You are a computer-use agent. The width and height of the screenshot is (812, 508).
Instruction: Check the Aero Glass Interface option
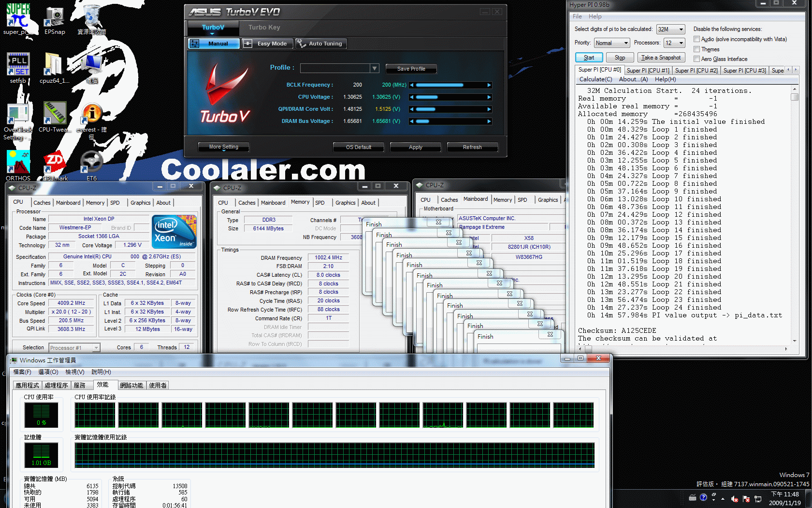[696, 59]
